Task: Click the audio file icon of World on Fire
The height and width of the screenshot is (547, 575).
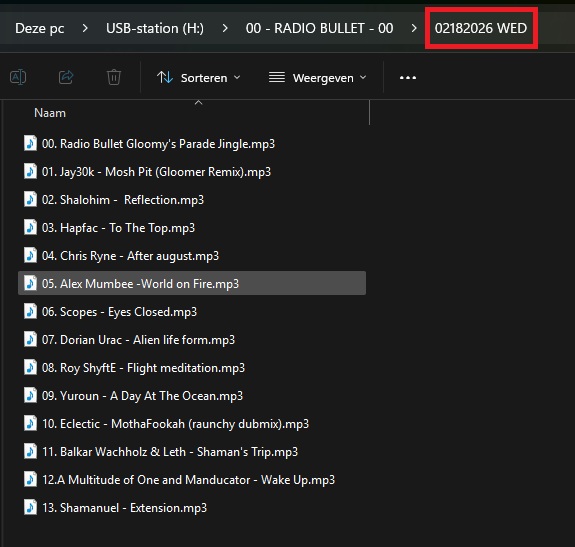Action: tap(30, 283)
